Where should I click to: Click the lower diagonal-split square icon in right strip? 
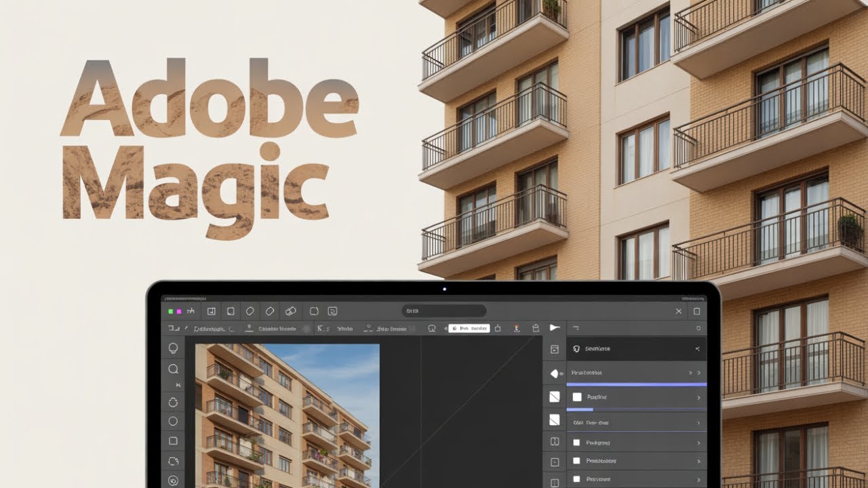[555, 420]
